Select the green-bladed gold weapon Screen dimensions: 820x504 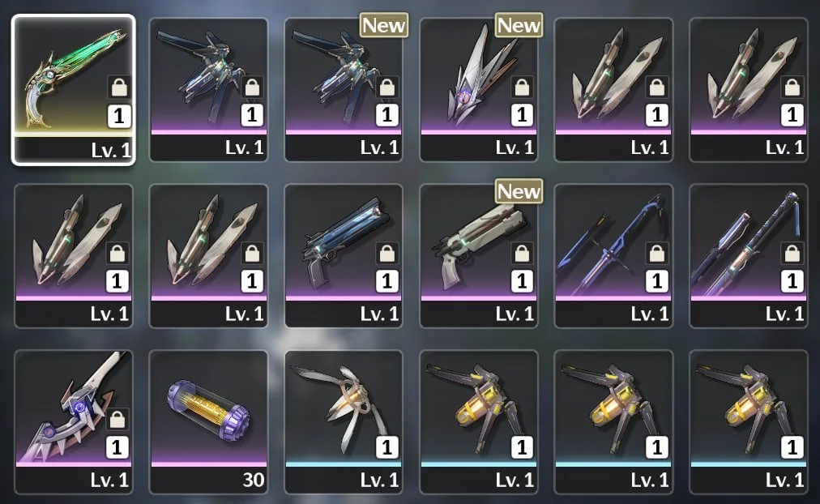pyautogui.click(x=73, y=89)
